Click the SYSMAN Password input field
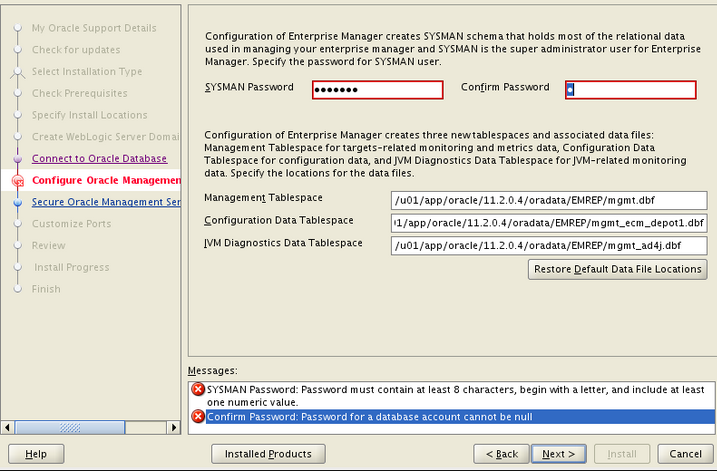The height and width of the screenshot is (471, 717). click(378, 90)
